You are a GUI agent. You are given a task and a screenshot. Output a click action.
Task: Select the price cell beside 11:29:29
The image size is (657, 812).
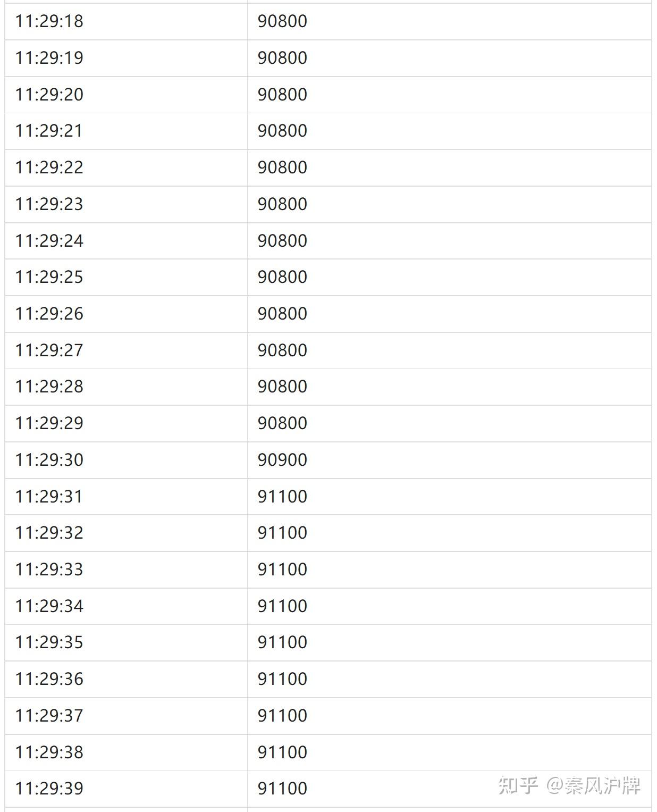[449, 424]
